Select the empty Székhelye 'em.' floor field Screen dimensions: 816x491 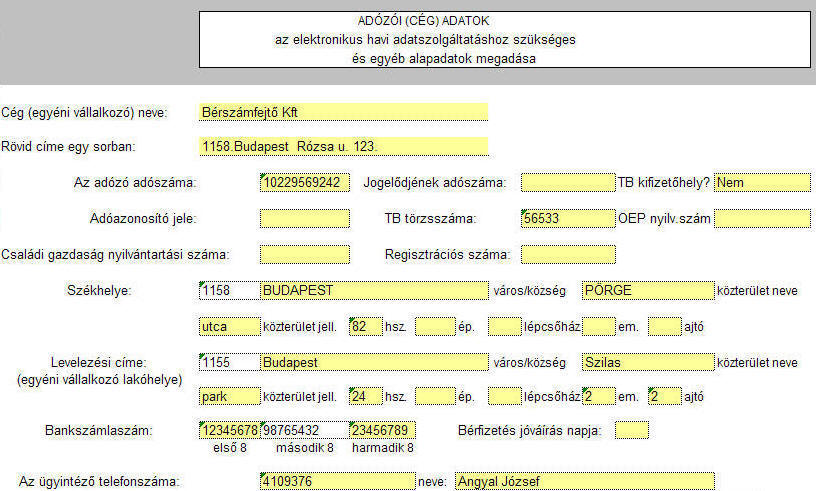(x=598, y=326)
